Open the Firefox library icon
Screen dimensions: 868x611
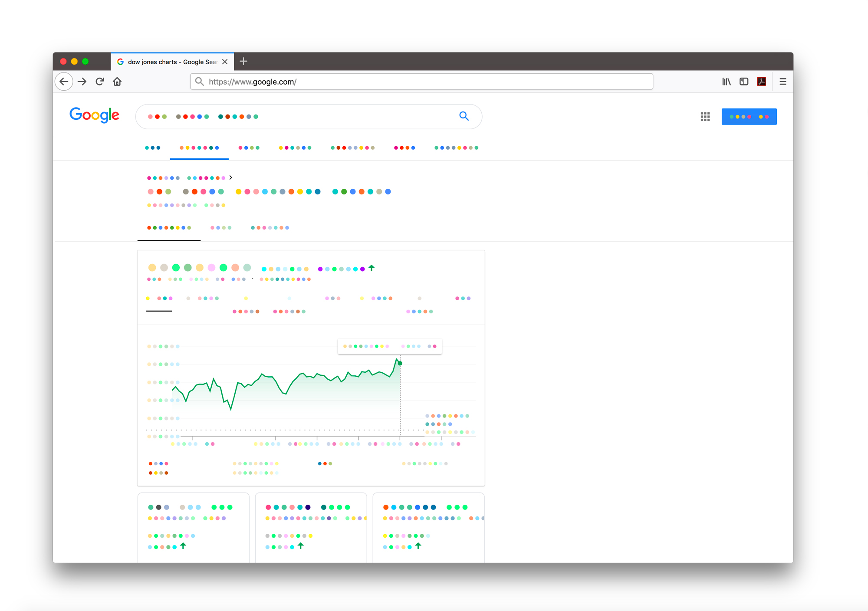(726, 82)
